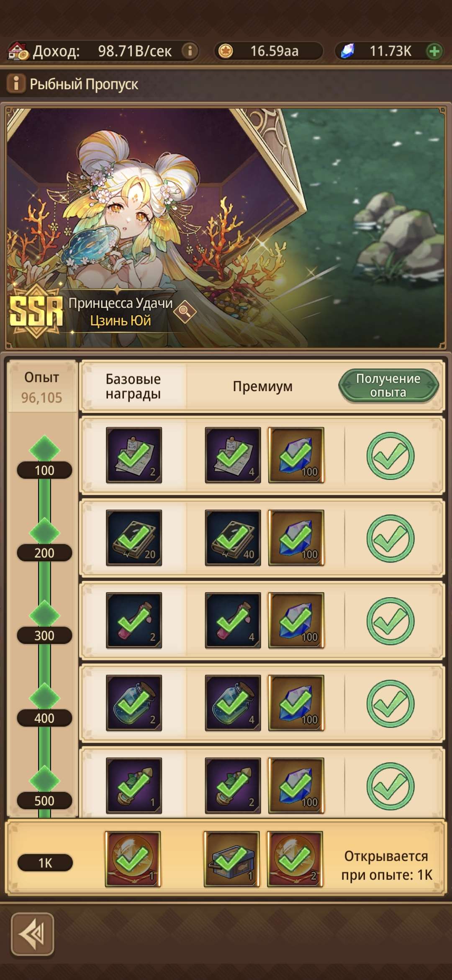Tap the green check circle for level 300
Image resolution: width=452 pixels, height=980 pixels.
(x=390, y=621)
